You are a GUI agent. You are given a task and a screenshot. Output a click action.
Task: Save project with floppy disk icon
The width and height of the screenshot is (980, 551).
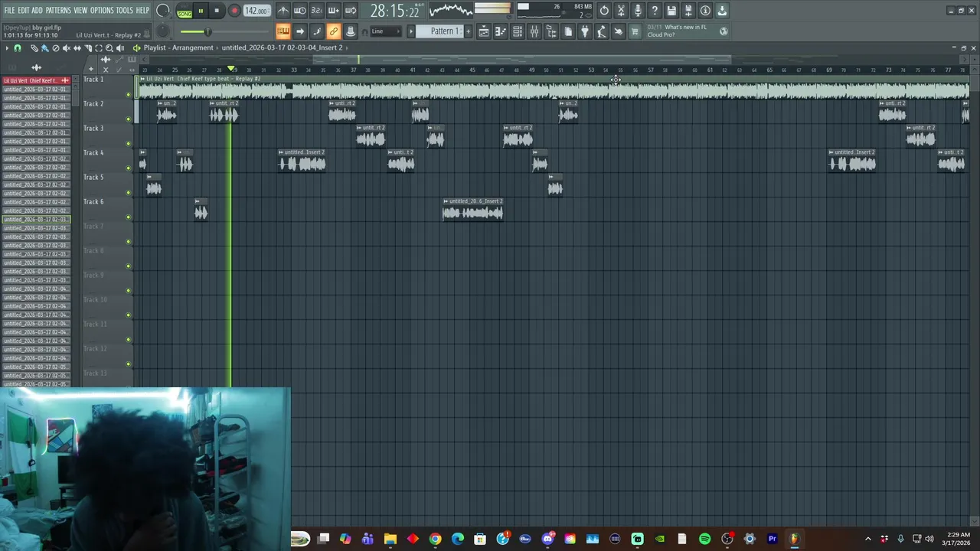coord(671,11)
